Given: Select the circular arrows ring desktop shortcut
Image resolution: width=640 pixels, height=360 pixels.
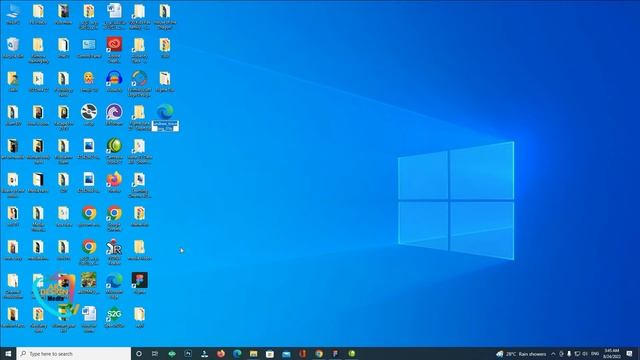Looking at the screenshot, I should coord(139,84).
